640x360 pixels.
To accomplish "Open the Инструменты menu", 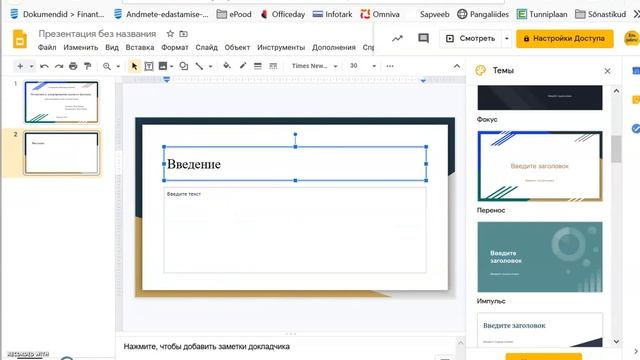I will click(281, 47).
